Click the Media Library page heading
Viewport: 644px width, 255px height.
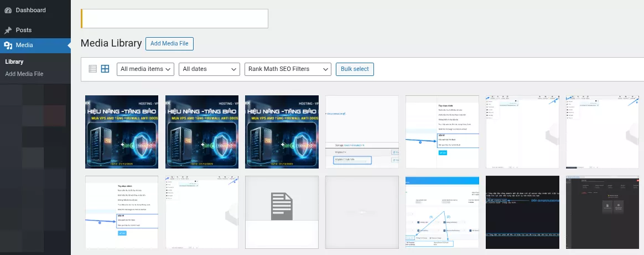pos(111,43)
